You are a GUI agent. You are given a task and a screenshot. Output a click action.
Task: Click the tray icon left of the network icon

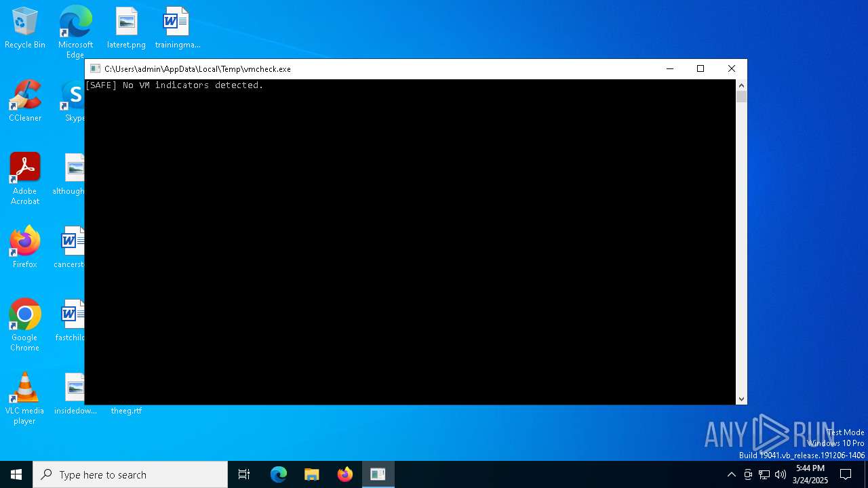(748, 474)
